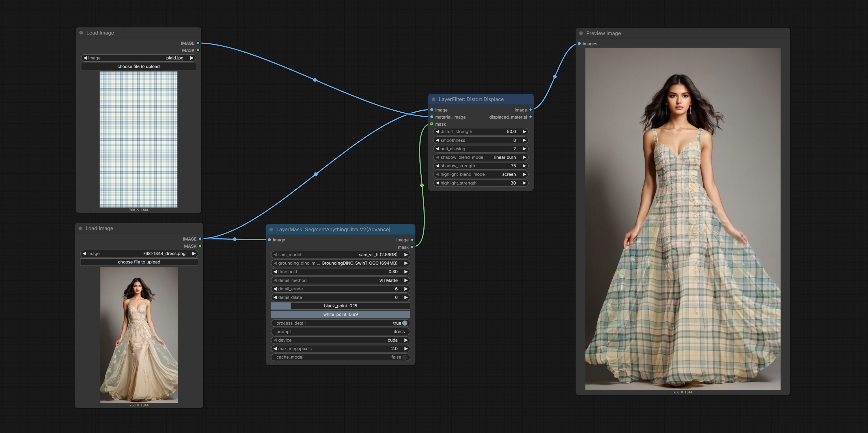This screenshot has width=868, height=433.
Task: Enable the cache_model toggle
Action: click(405, 357)
